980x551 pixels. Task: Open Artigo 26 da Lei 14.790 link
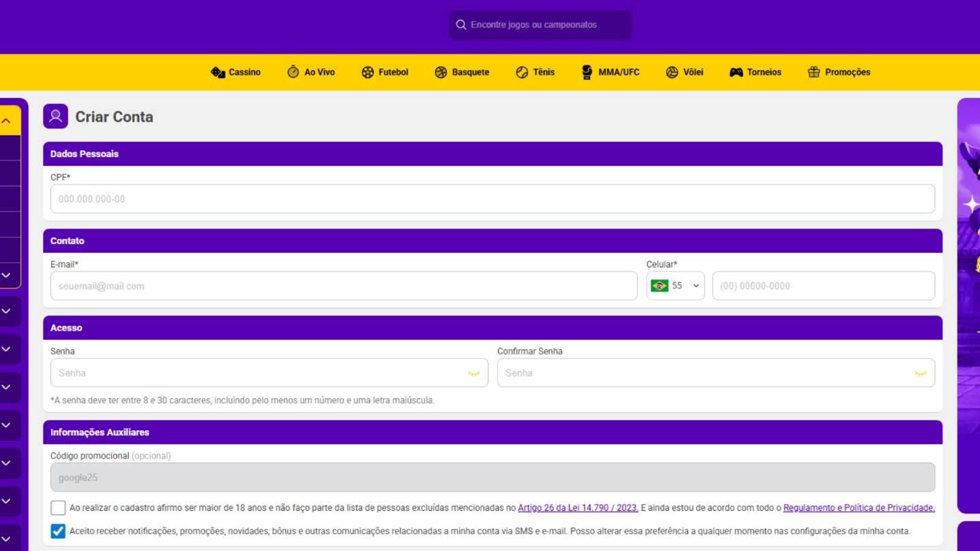pos(578,508)
